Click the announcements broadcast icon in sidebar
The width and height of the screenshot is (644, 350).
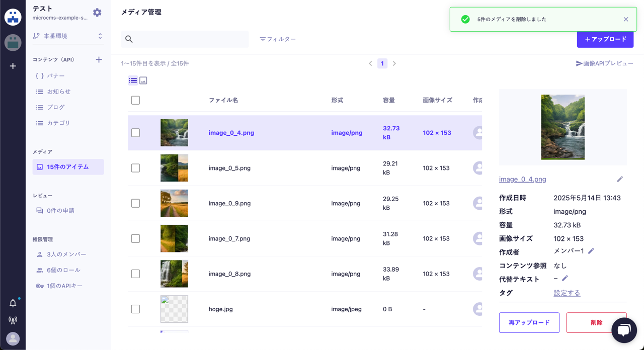click(x=13, y=320)
